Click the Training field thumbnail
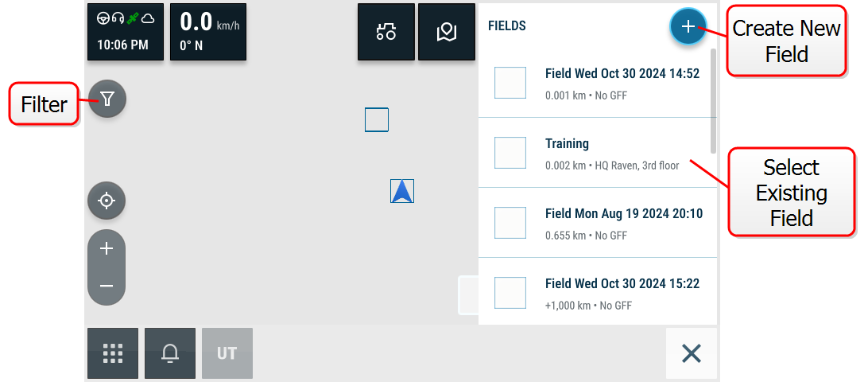Viewport: 868px width, 382px height. pos(510,153)
